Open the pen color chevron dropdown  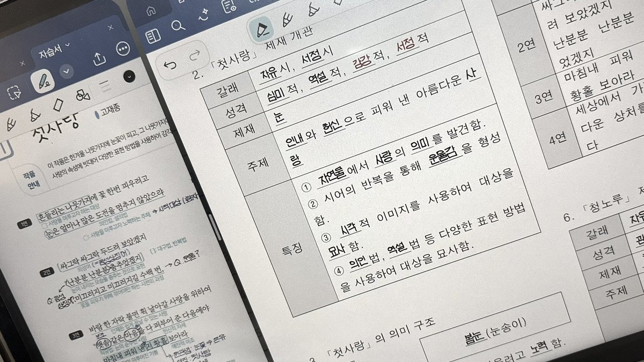[130, 77]
